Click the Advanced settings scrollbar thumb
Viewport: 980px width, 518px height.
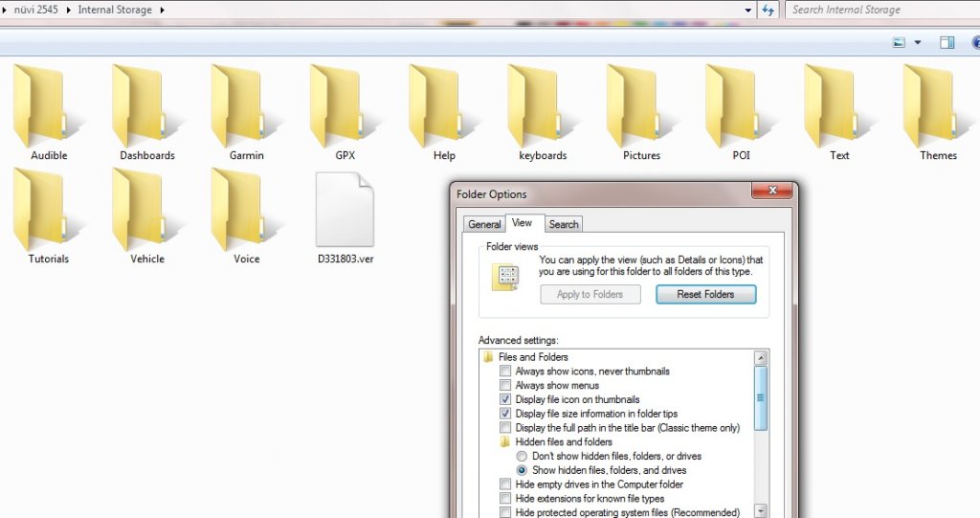tap(761, 397)
